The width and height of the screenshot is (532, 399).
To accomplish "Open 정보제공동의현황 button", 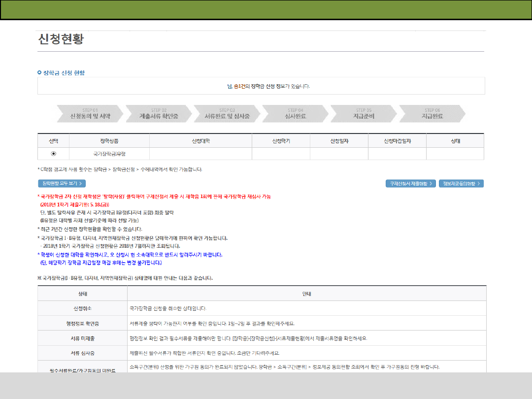I will 461,184.
